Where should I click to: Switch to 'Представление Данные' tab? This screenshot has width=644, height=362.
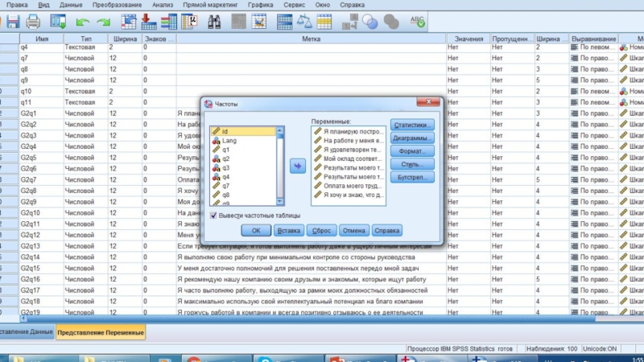[x=26, y=331]
